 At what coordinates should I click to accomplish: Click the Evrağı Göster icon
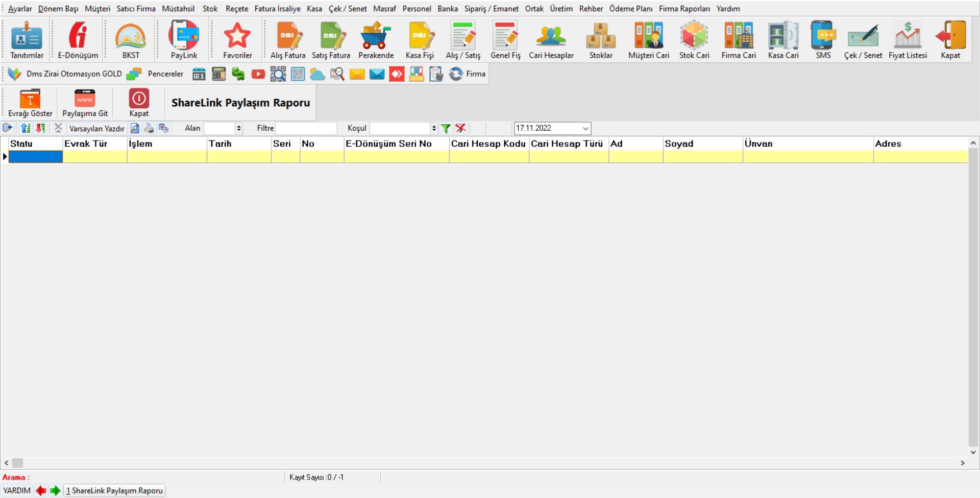pos(30,103)
